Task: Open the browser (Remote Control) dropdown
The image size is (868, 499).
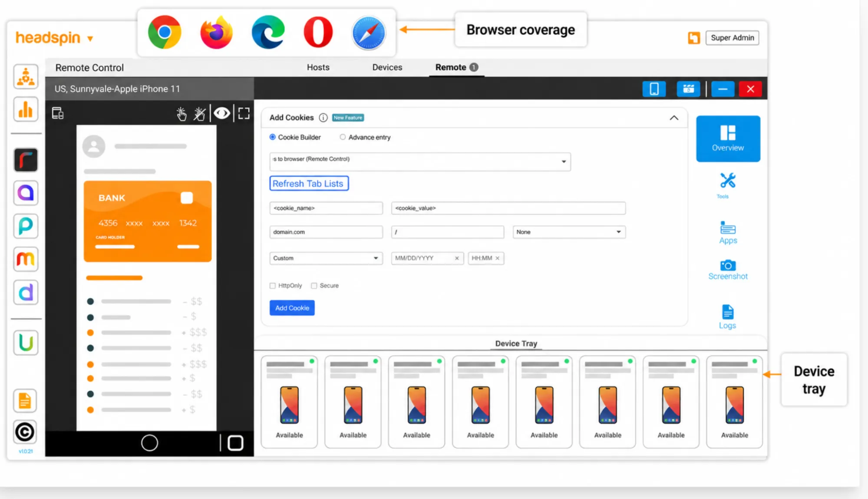Action: click(x=420, y=162)
